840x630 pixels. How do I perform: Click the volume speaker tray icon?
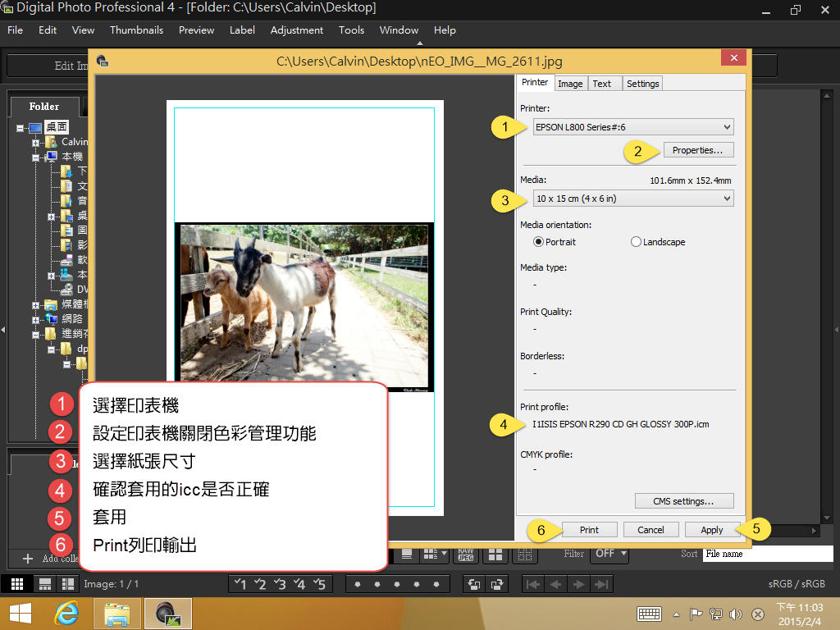[x=736, y=614]
